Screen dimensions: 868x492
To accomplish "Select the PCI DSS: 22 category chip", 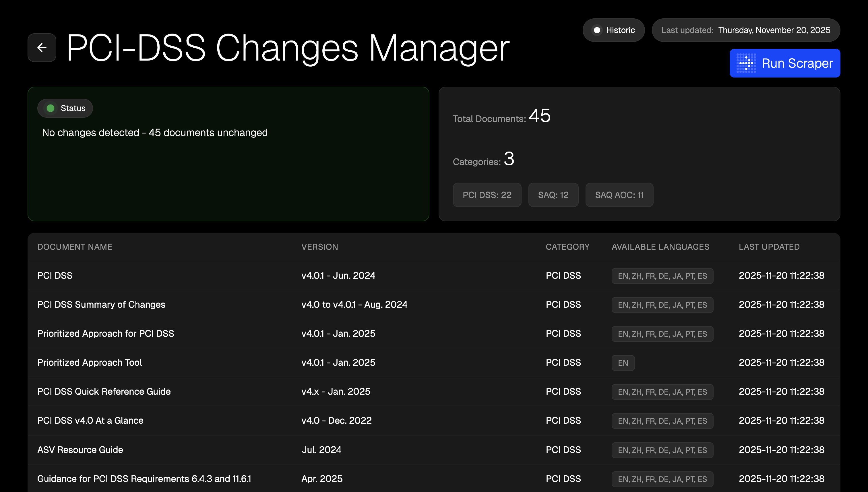I will tap(487, 195).
